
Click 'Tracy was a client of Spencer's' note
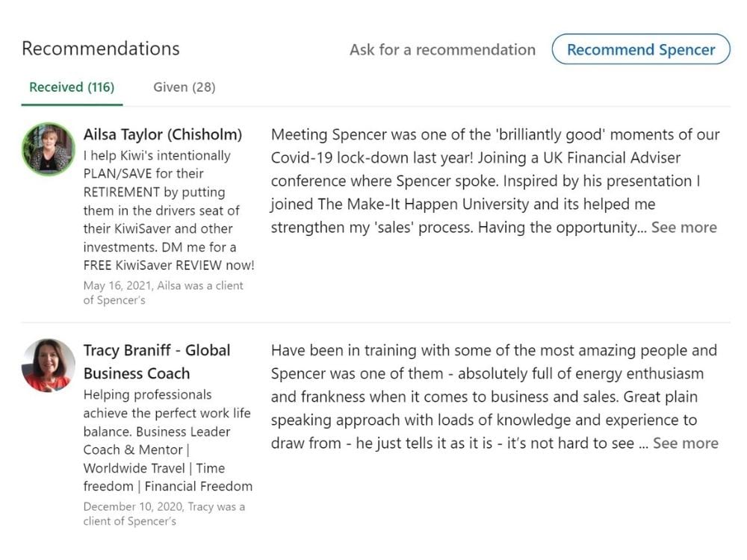coord(164,514)
